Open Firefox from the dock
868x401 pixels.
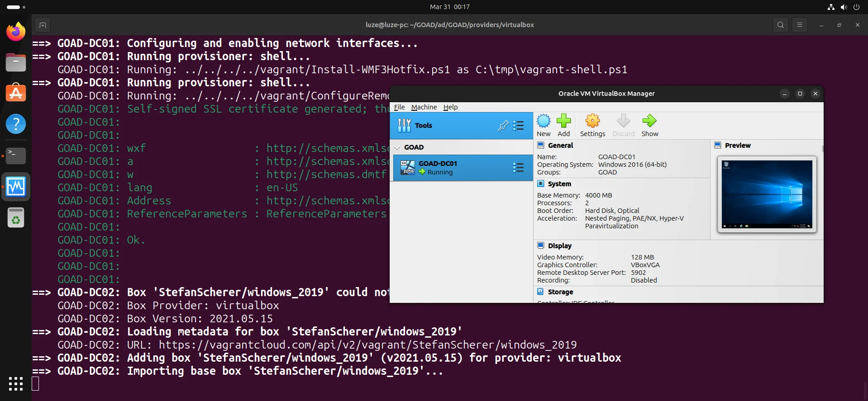click(x=16, y=32)
